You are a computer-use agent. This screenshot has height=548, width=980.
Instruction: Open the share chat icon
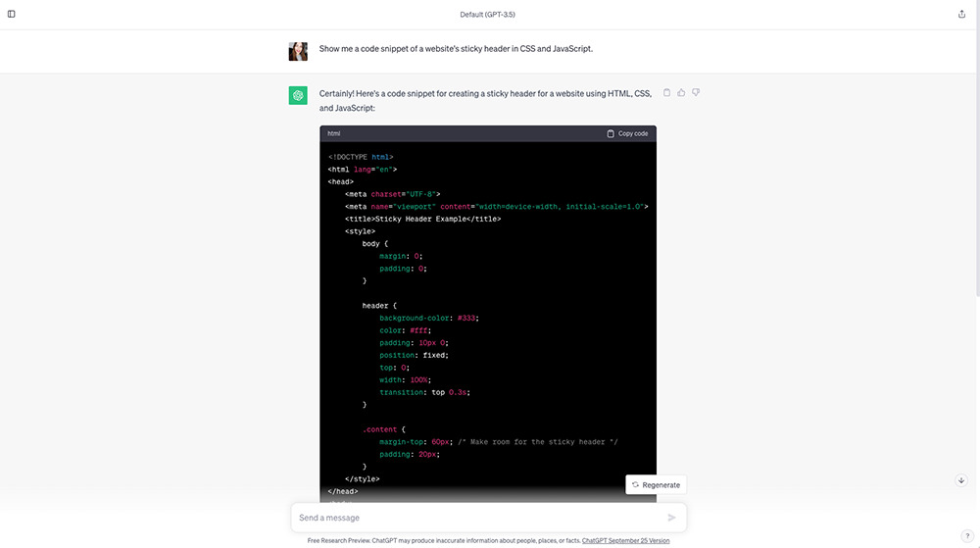[962, 14]
